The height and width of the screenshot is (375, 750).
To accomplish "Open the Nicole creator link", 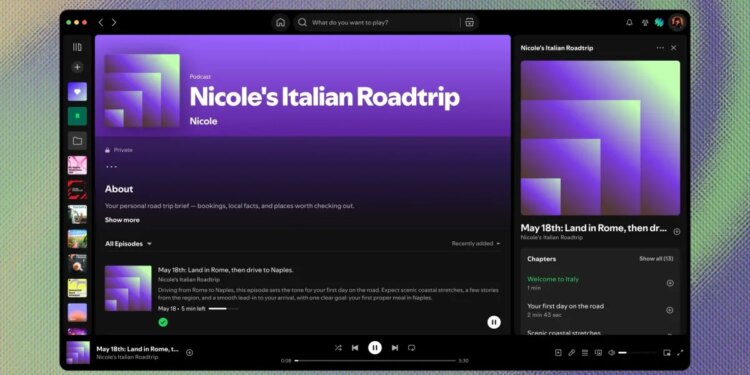I will coord(203,121).
